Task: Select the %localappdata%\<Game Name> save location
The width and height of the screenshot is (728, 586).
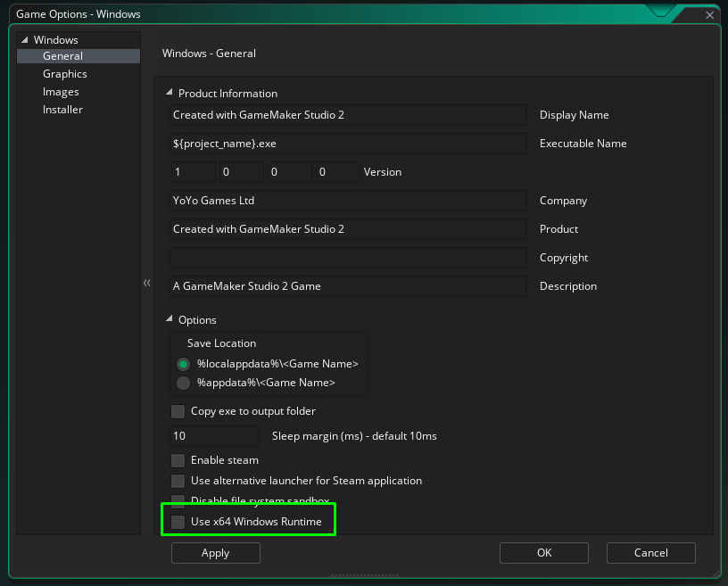Action: pyautogui.click(x=183, y=364)
